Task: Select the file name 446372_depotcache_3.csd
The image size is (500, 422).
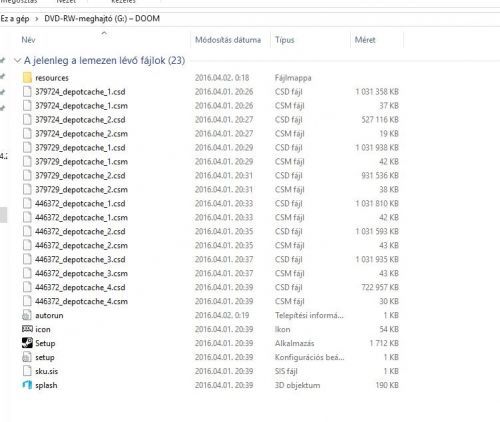Action: pos(80,260)
